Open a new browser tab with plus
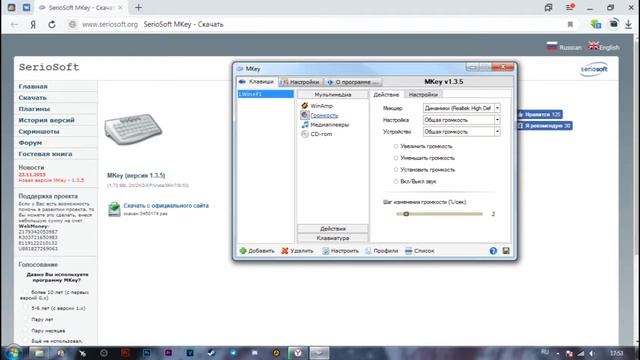Image resolution: width=640 pixels, height=360 pixels. pyautogui.click(x=138, y=7)
